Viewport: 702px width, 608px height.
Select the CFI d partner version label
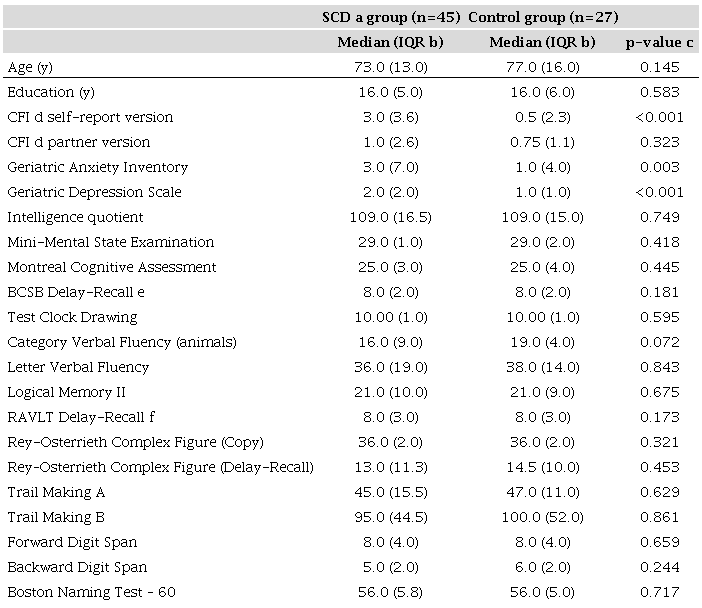[79, 142]
